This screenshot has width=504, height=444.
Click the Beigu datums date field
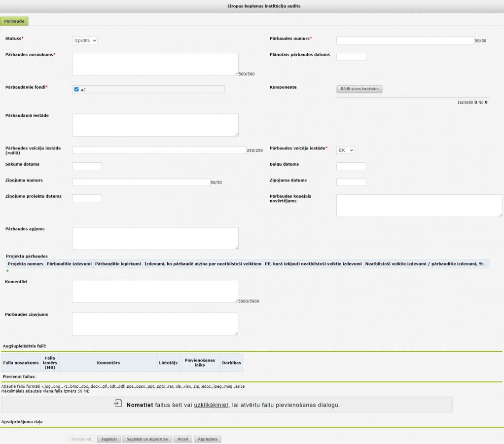351,166
